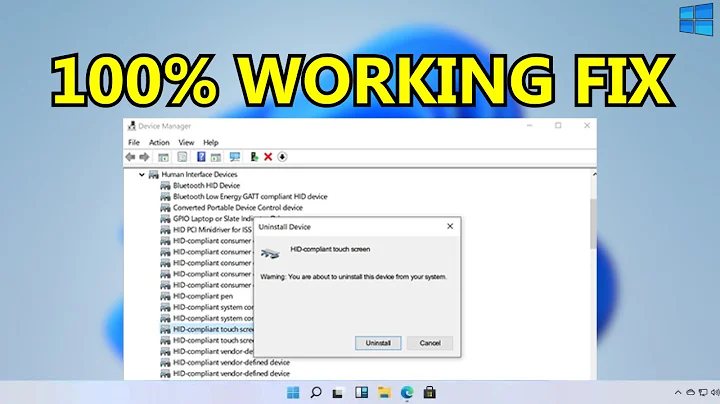The height and width of the screenshot is (404, 720).
Task: Open Task View from the taskbar
Action: (338, 393)
